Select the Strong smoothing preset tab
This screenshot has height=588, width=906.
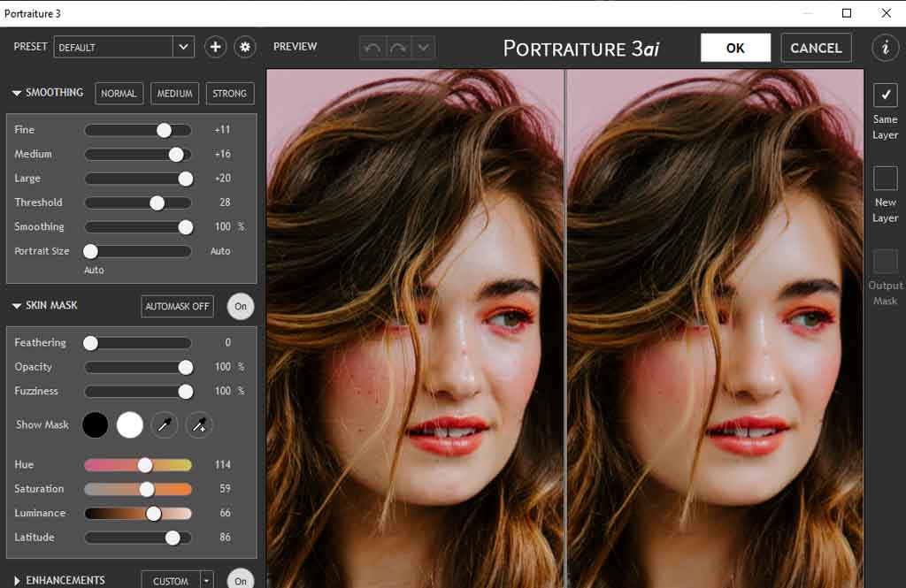click(230, 93)
